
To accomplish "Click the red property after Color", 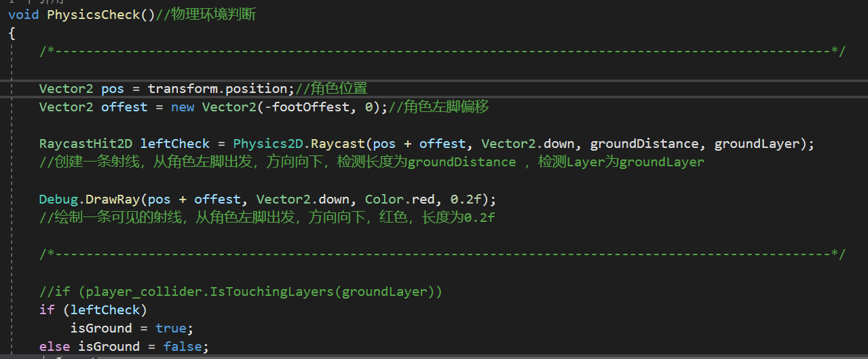I will [x=423, y=199].
